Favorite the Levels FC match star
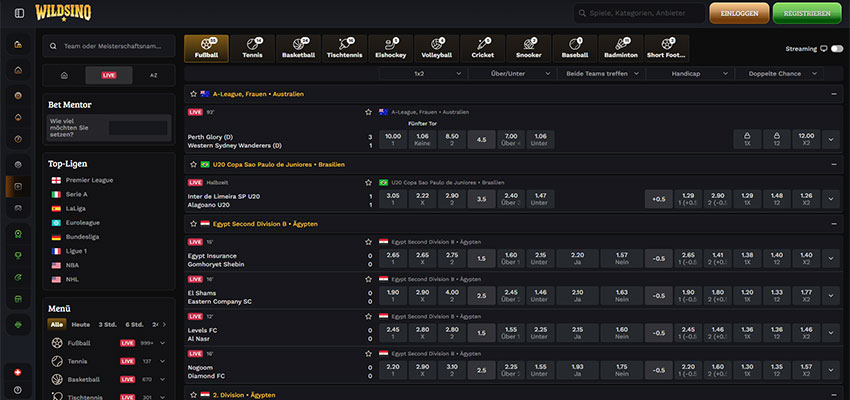 369,317
